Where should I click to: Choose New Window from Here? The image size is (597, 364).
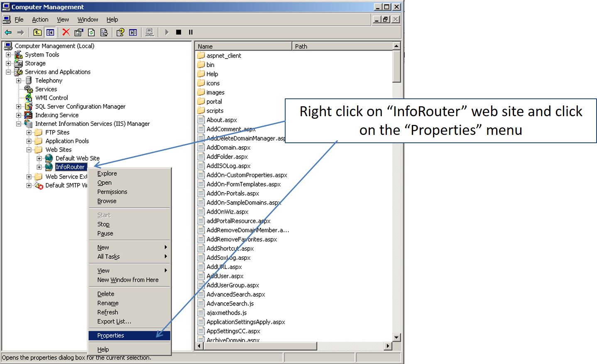coord(130,280)
